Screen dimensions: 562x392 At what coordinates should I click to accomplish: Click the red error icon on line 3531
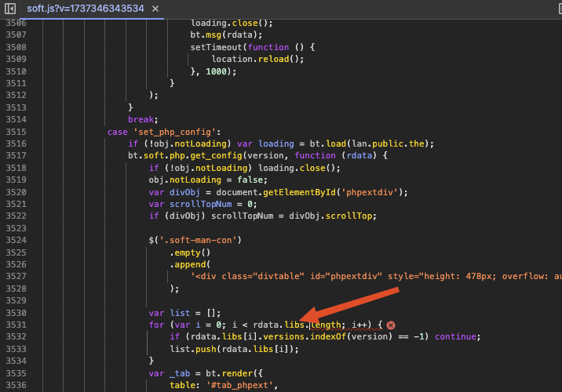(x=391, y=325)
